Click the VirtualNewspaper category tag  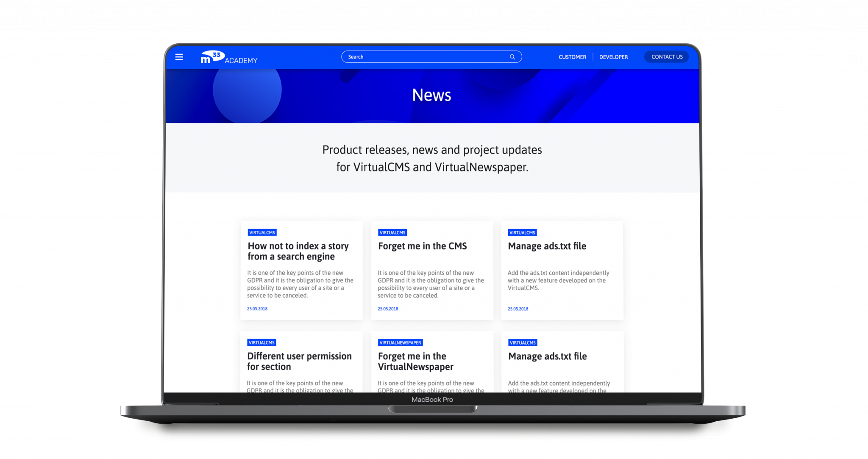click(x=400, y=343)
